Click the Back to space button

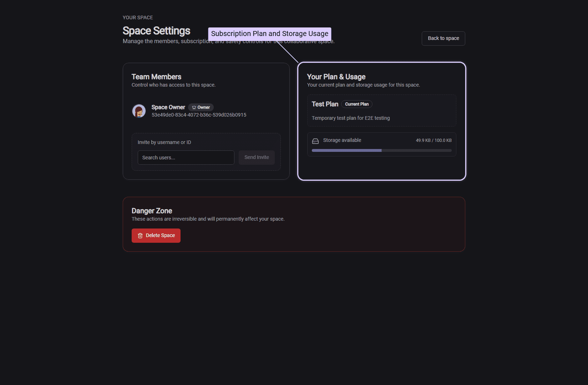pos(443,38)
